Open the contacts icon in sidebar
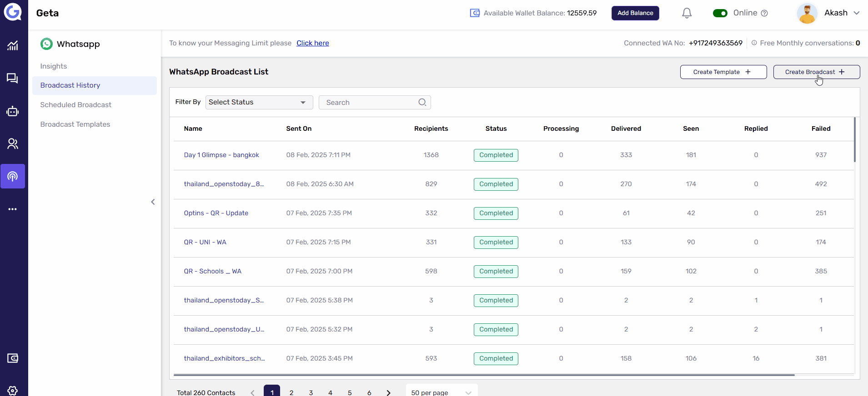The height and width of the screenshot is (396, 868). (x=13, y=144)
